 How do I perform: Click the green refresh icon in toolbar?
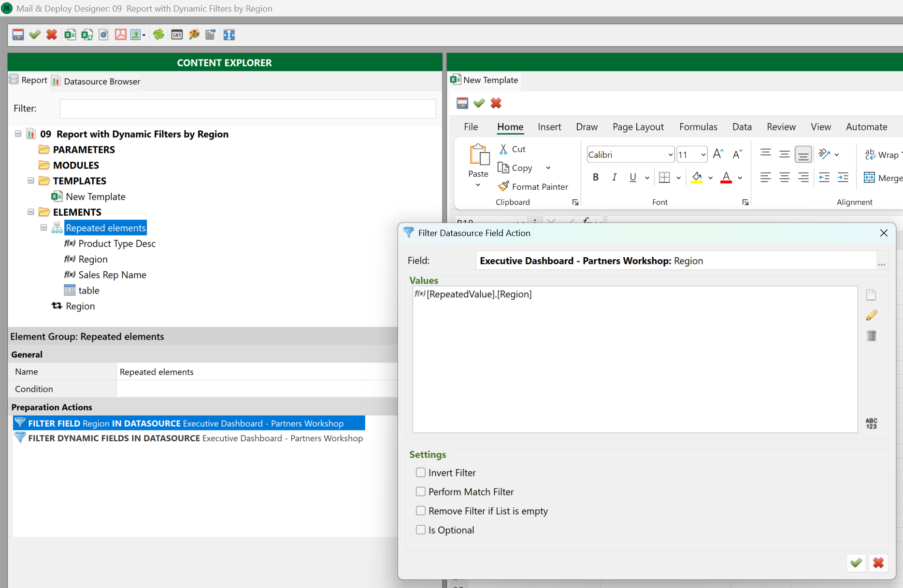(158, 35)
